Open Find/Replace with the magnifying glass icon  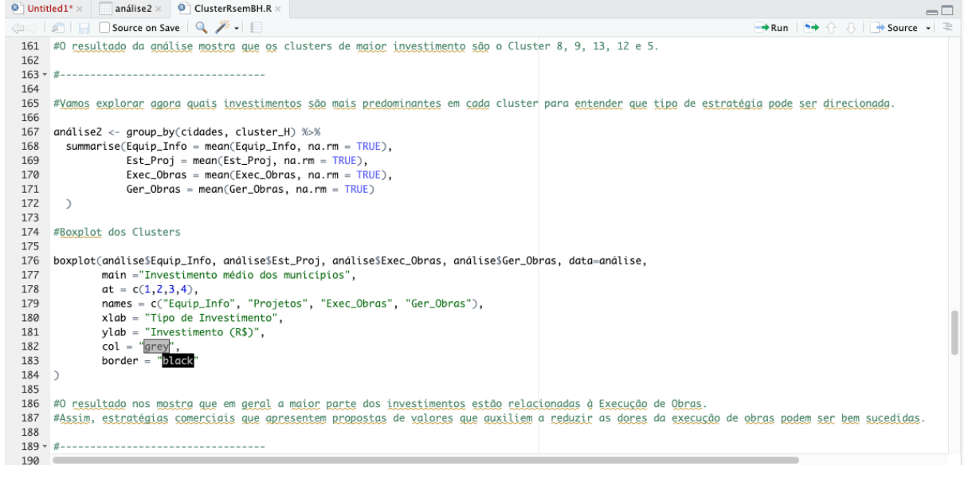click(200, 25)
